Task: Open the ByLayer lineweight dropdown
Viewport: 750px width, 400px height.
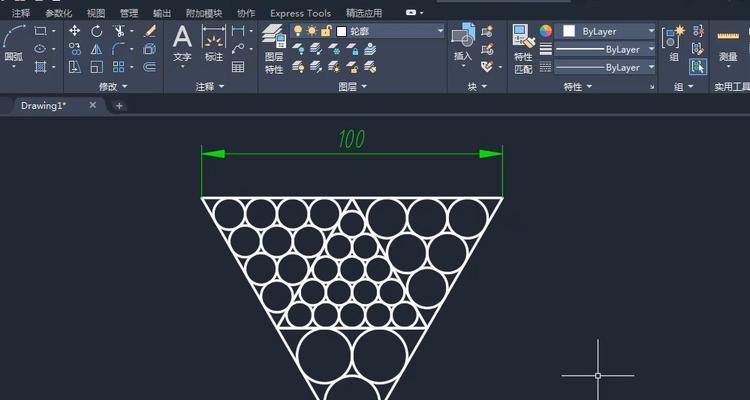Action: (x=605, y=49)
